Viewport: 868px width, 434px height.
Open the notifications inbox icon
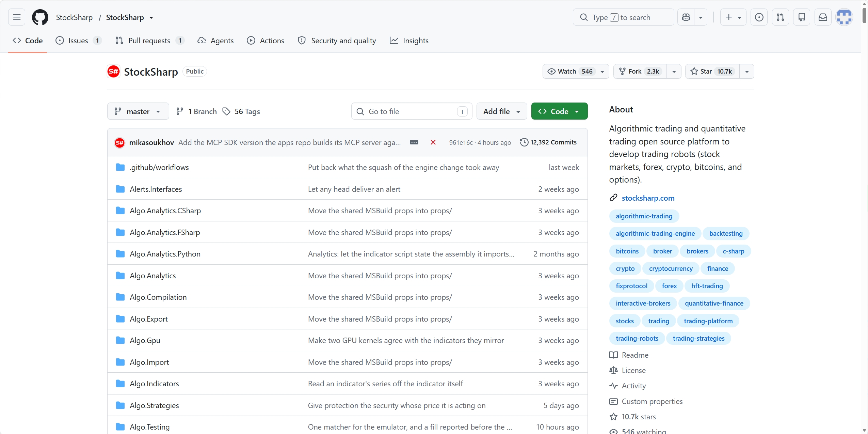coord(823,17)
